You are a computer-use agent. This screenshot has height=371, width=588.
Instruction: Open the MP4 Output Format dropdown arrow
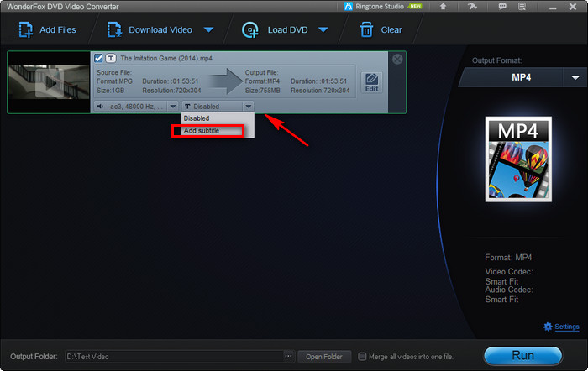pos(575,77)
